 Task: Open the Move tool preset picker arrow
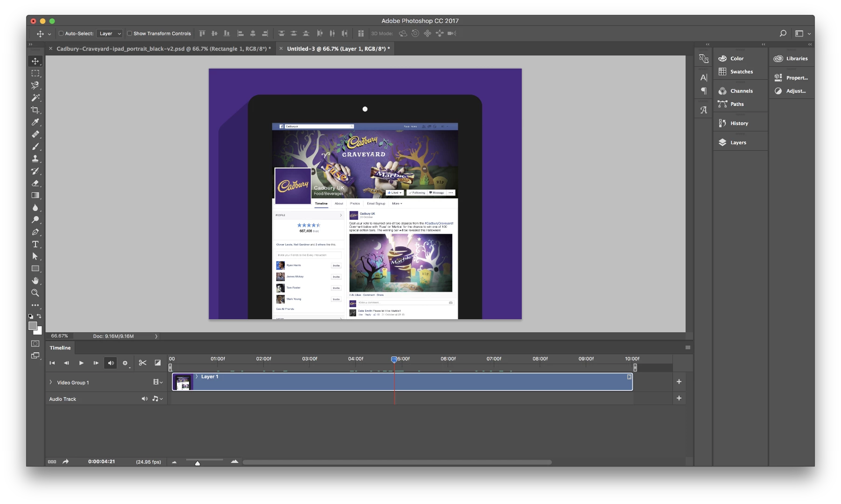point(49,34)
